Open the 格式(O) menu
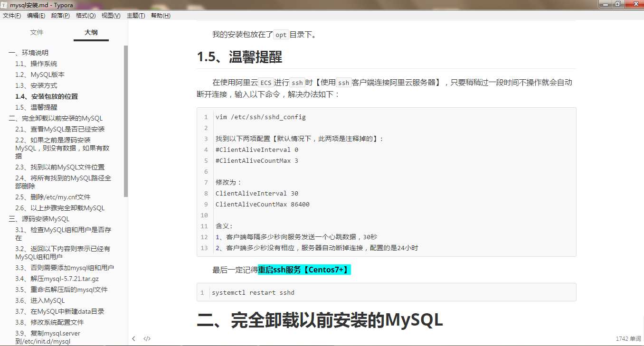The width and height of the screenshot is (644, 346). 85,15
